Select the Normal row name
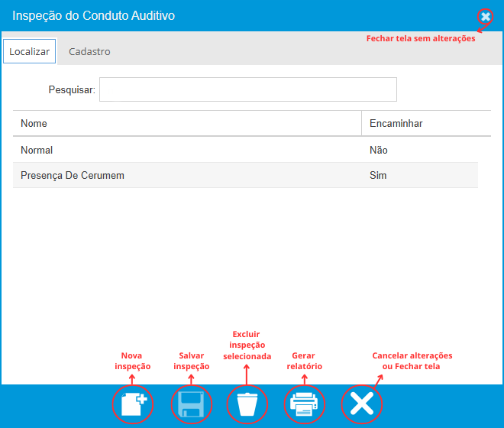Viewport: 504px width, 428px height. tap(37, 151)
